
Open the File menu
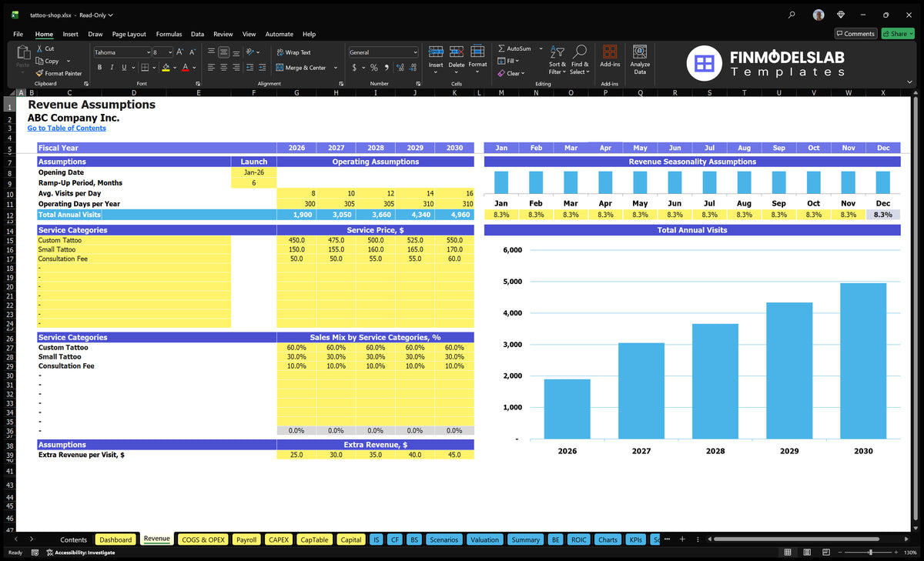[x=18, y=34]
